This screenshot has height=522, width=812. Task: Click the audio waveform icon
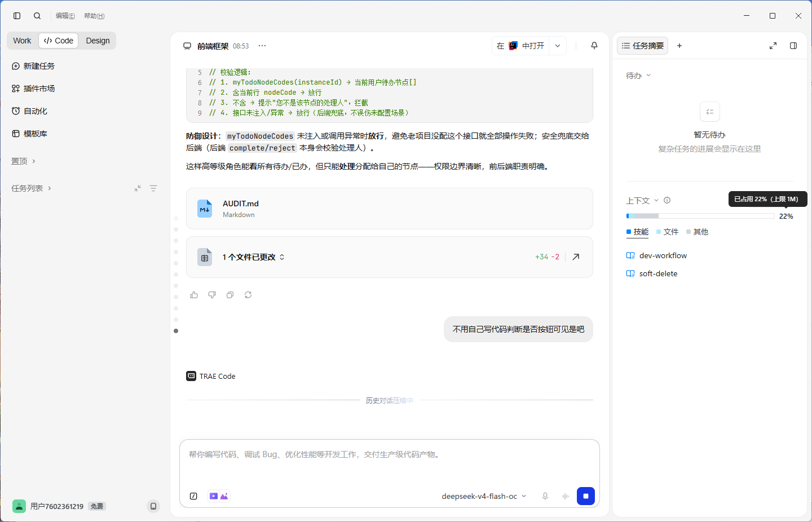point(566,496)
